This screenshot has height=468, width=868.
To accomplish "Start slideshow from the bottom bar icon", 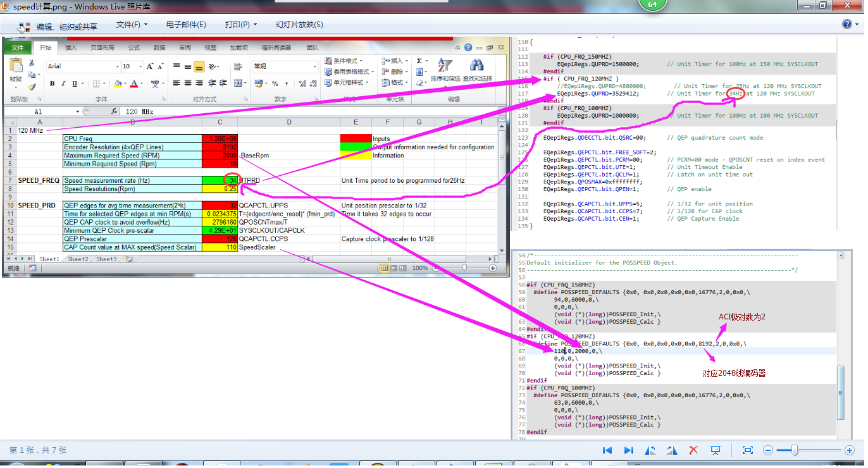I will click(x=716, y=450).
